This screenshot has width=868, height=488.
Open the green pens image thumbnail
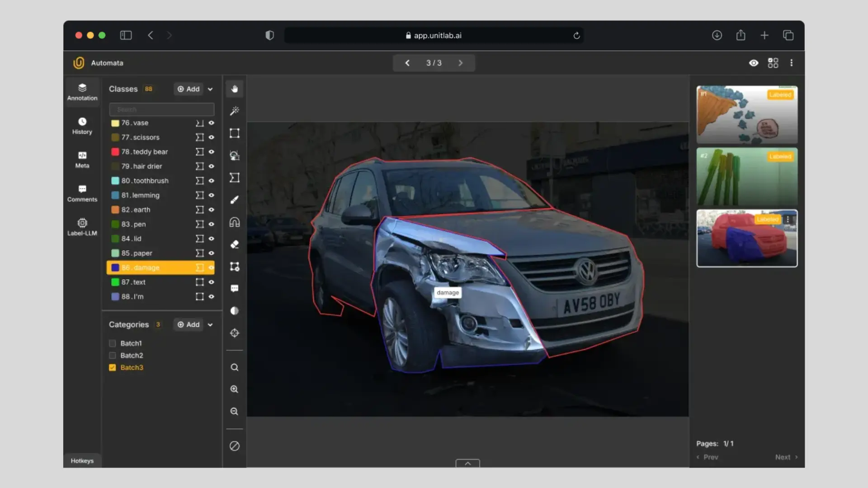pyautogui.click(x=746, y=177)
